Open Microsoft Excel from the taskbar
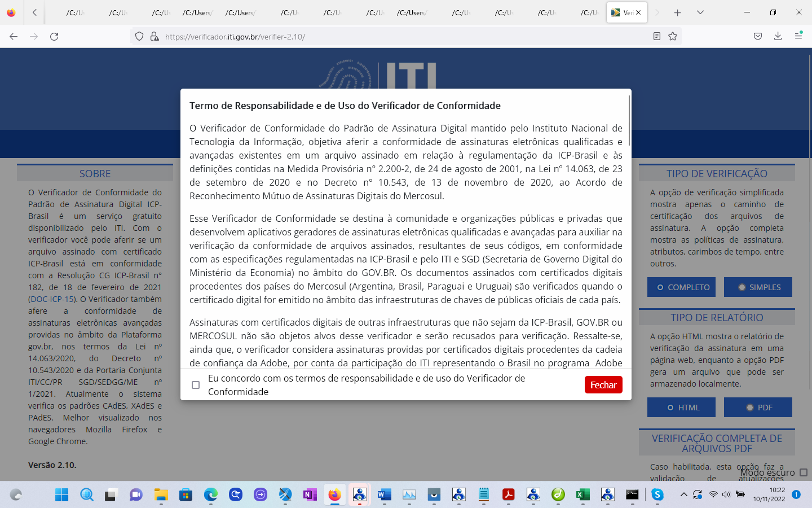 (x=583, y=496)
